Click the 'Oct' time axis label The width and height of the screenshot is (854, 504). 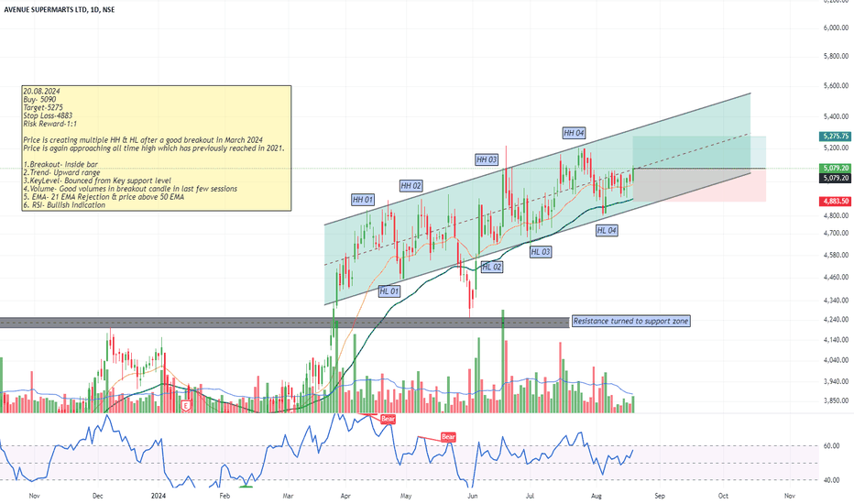[x=723, y=496]
